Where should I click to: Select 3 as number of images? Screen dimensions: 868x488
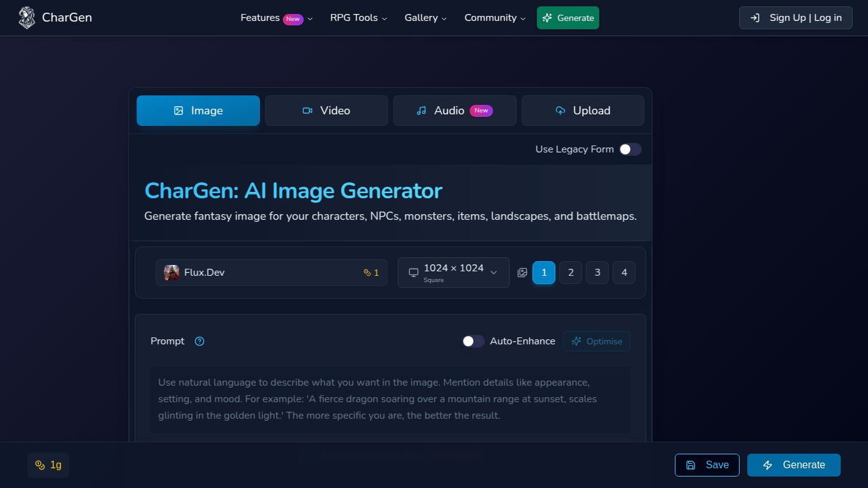coord(597,272)
